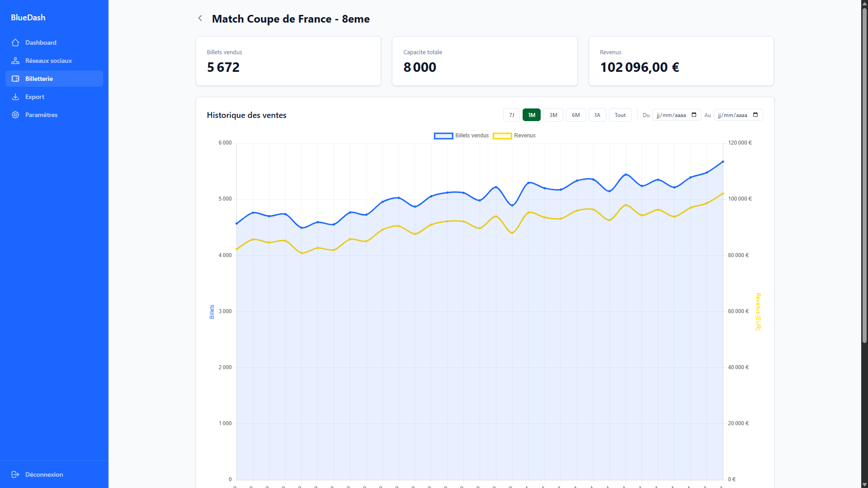Click the page vertical scrollbar thumb
Image resolution: width=868 pixels, height=488 pixels.
pyautogui.click(x=864, y=176)
